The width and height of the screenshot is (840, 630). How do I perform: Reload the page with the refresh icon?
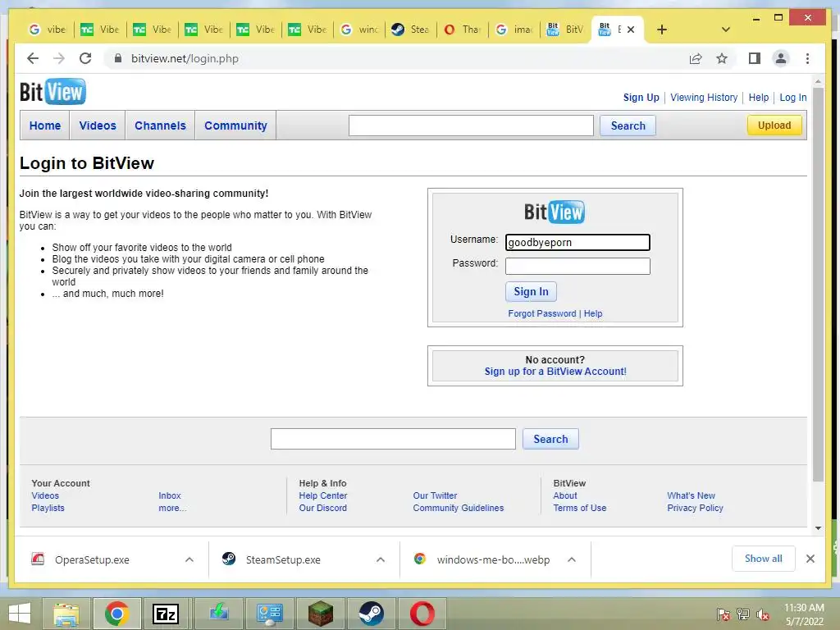pos(85,58)
